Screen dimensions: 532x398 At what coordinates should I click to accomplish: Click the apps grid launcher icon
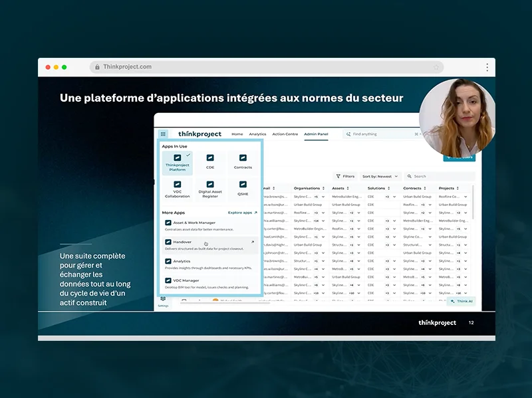point(163,134)
